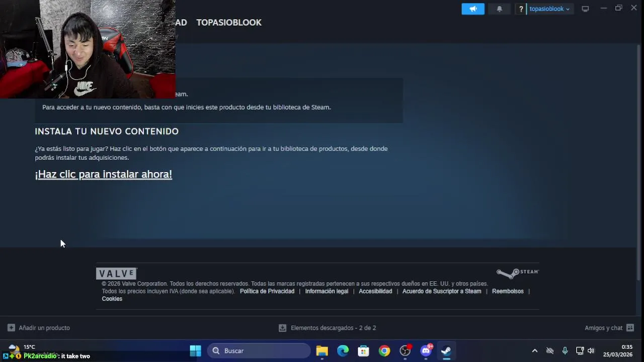Open Elementos descargados 2 de 2
This screenshot has height=362, width=644.
tap(333, 328)
